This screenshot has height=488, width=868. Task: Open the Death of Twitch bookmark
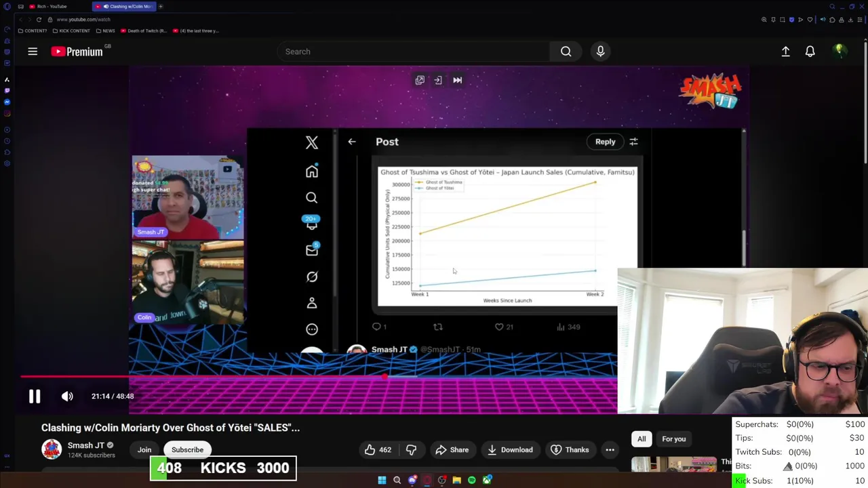point(144,30)
